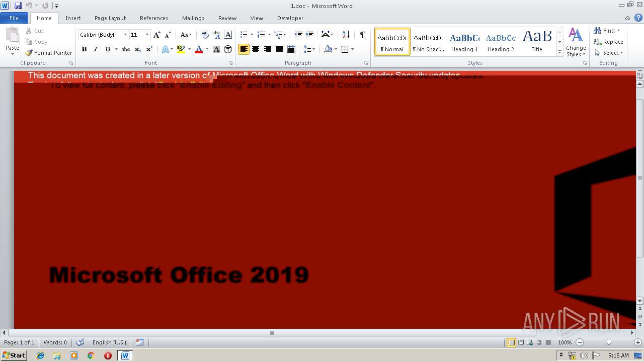Click Character Shading icon
644x362 pixels.
[x=216, y=49]
